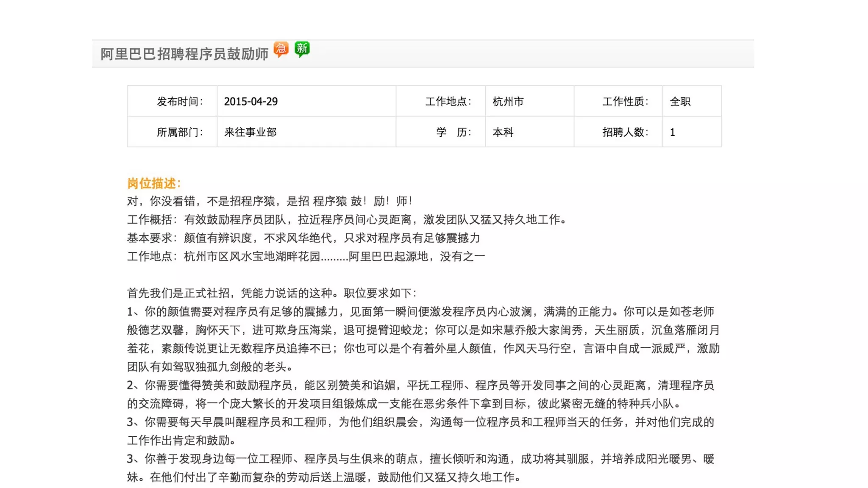Click the 全职 job type value
Image resolution: width=868 pixels, height=488 pixels.
pyautogui.click(x=680, y=102)
